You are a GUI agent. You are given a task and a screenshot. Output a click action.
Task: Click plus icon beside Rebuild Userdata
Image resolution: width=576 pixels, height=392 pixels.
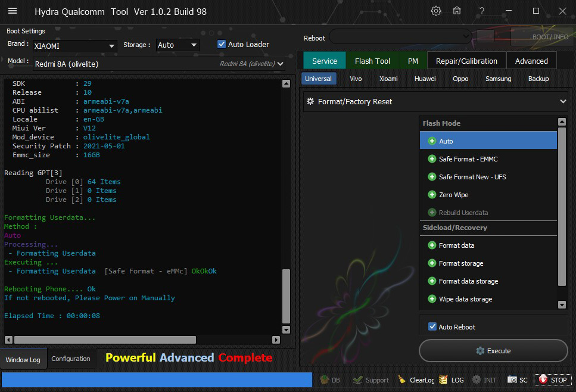coord(432,212)
